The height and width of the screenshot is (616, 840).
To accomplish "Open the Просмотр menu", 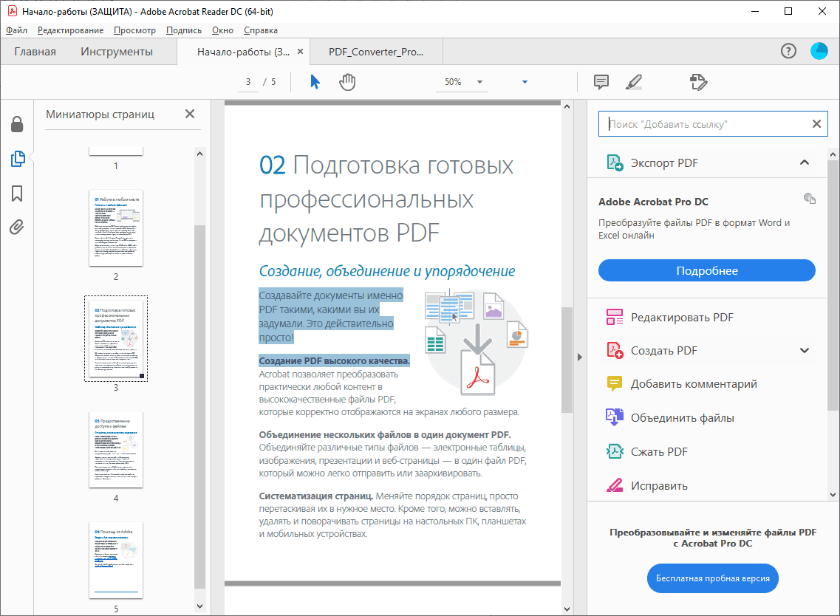I will (134, 30).
